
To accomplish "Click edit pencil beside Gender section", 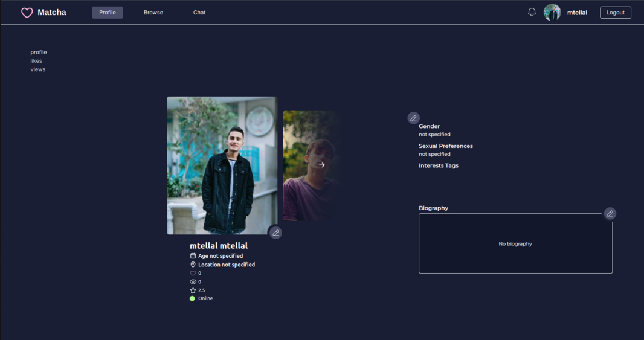I will tap(413, 118).
